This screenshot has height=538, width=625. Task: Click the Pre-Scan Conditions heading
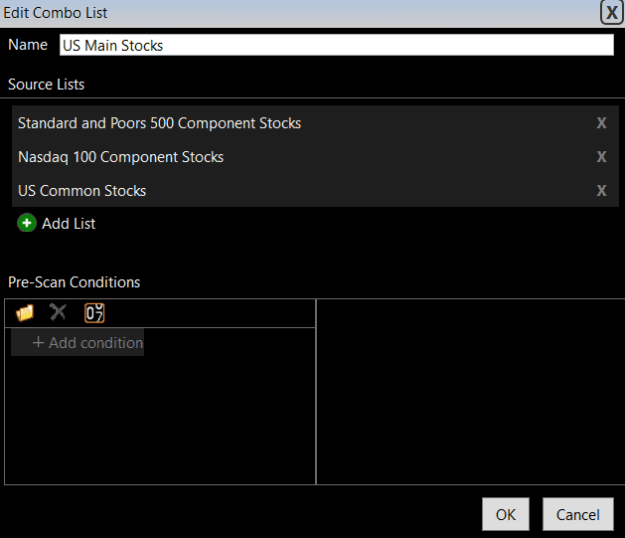point(74,282)
